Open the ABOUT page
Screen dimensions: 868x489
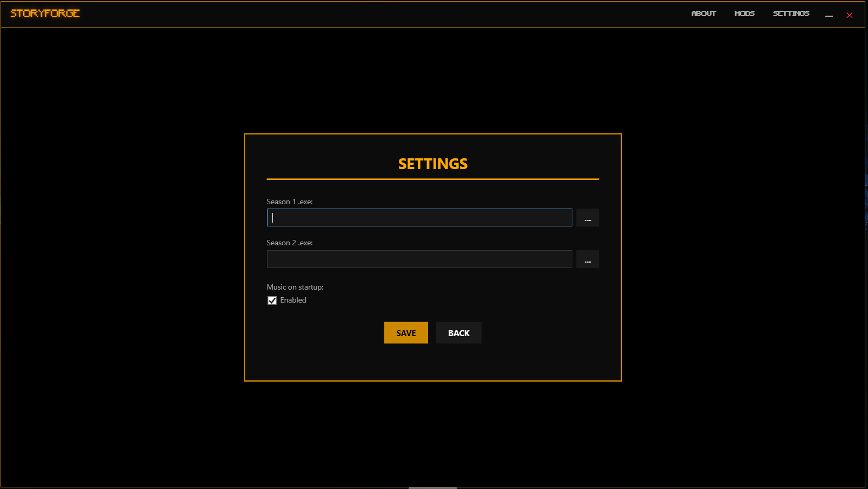click(703, 14)
